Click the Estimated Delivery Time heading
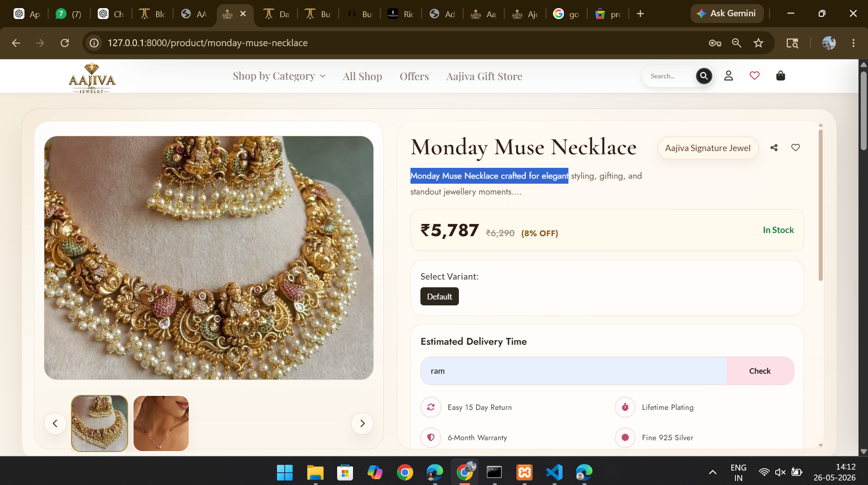 point(473,342)
